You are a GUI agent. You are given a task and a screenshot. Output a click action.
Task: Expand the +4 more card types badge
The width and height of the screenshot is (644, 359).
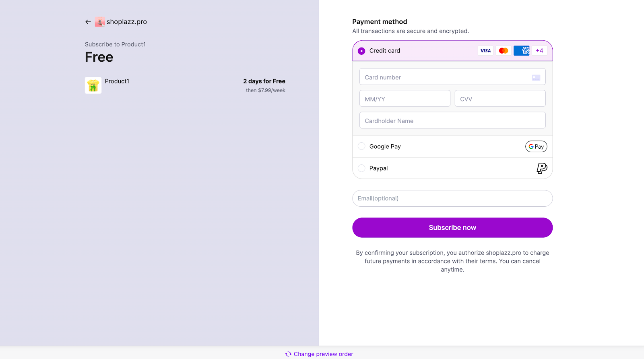click(539, 51)
